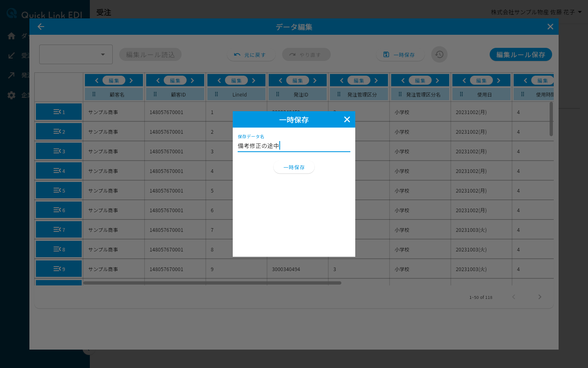Viewport: 588px width, 368px height.
Task: Click the 編集ルール読込 button
Action: click(x=150, y=54)
